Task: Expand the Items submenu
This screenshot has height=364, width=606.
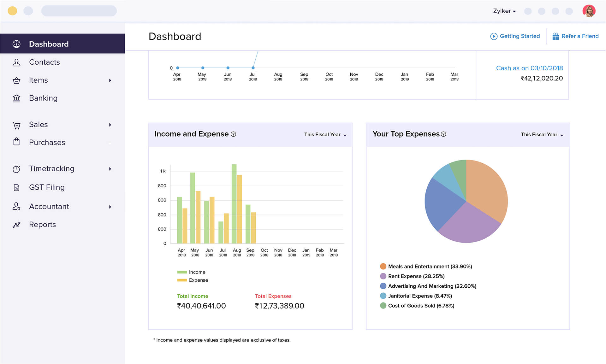Action: [x=110, y=80]
